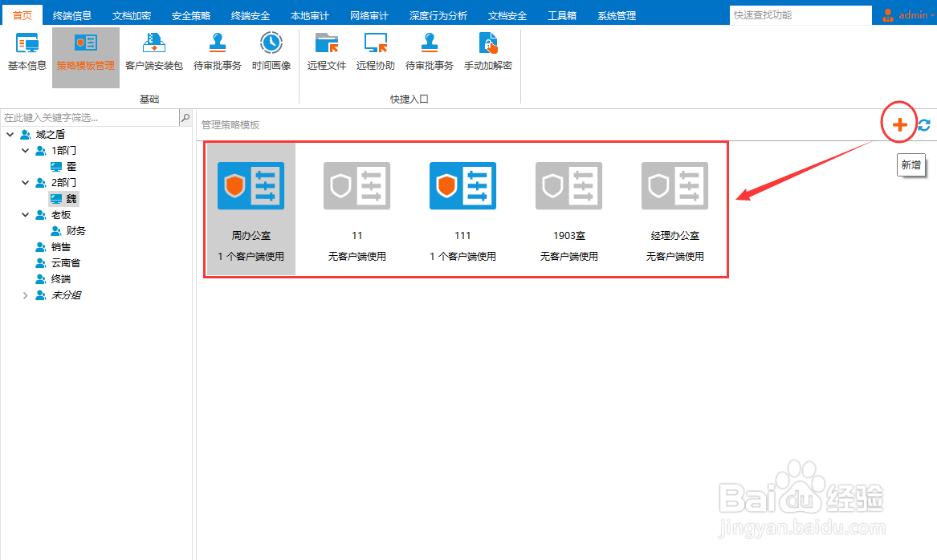Switch to the 终端信息 tab

[71, 15]
